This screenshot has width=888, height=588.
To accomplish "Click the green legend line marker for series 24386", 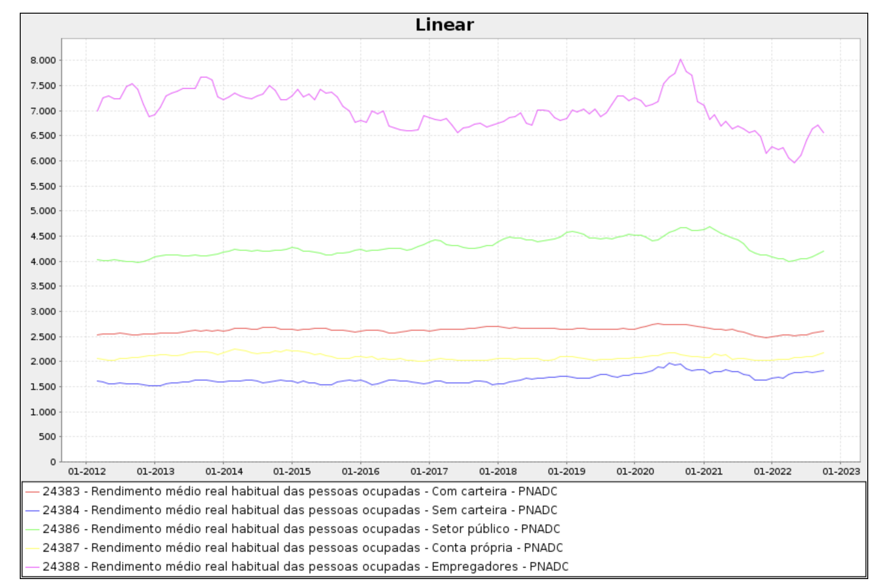I will (32, 529).
